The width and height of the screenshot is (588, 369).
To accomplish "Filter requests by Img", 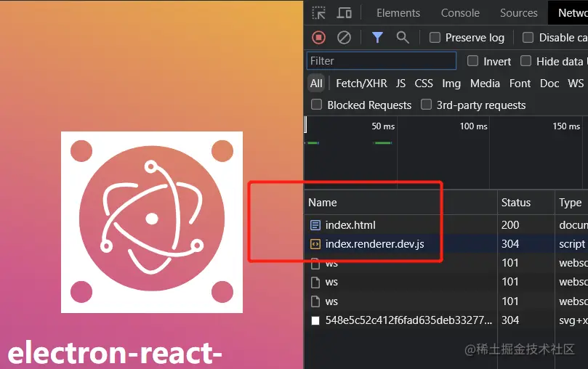I will click(451, 83).
